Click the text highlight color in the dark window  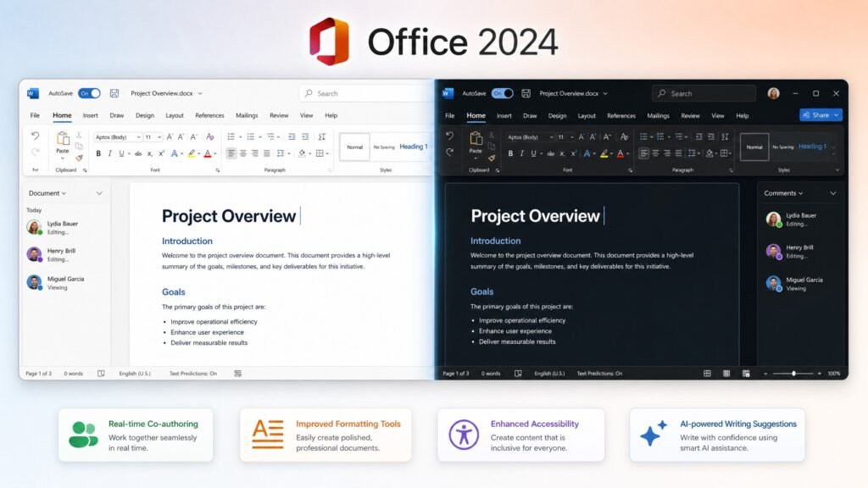pyautogui.click(x=604, y=154)
